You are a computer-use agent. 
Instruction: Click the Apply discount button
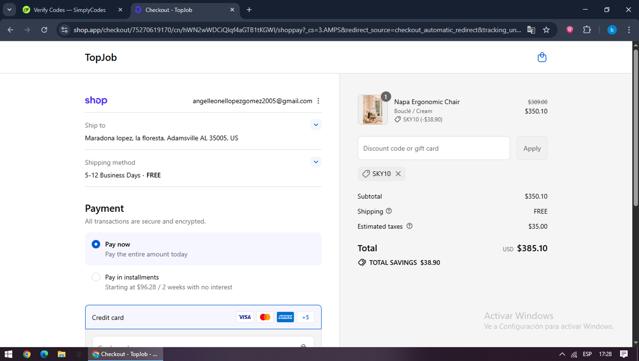(x=532, y=148)
